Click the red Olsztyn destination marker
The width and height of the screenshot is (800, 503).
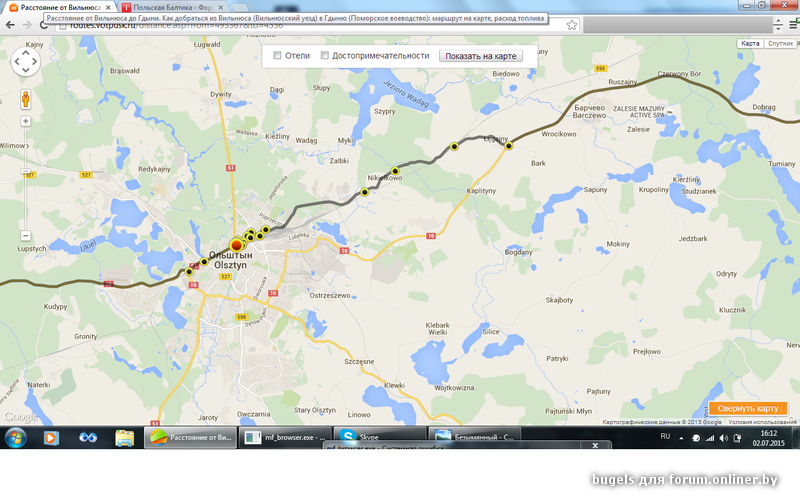pyautogui.click(x=236, y=245)
